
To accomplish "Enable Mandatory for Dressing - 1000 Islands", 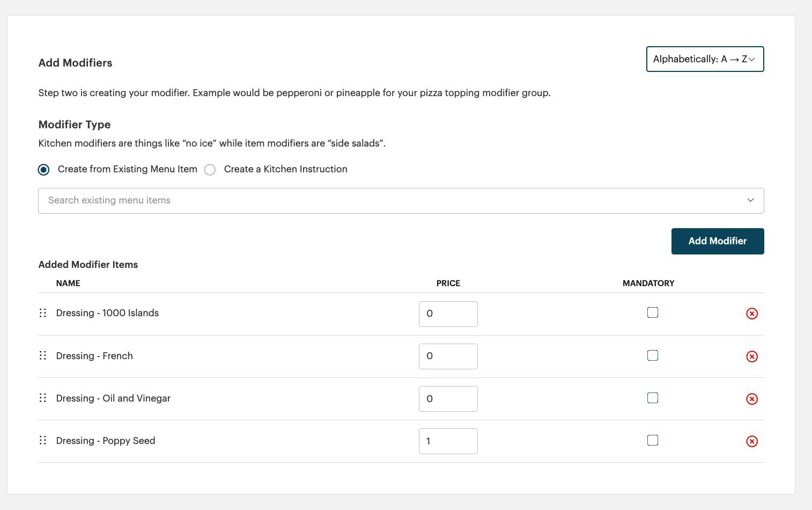I will click(653, 312).
